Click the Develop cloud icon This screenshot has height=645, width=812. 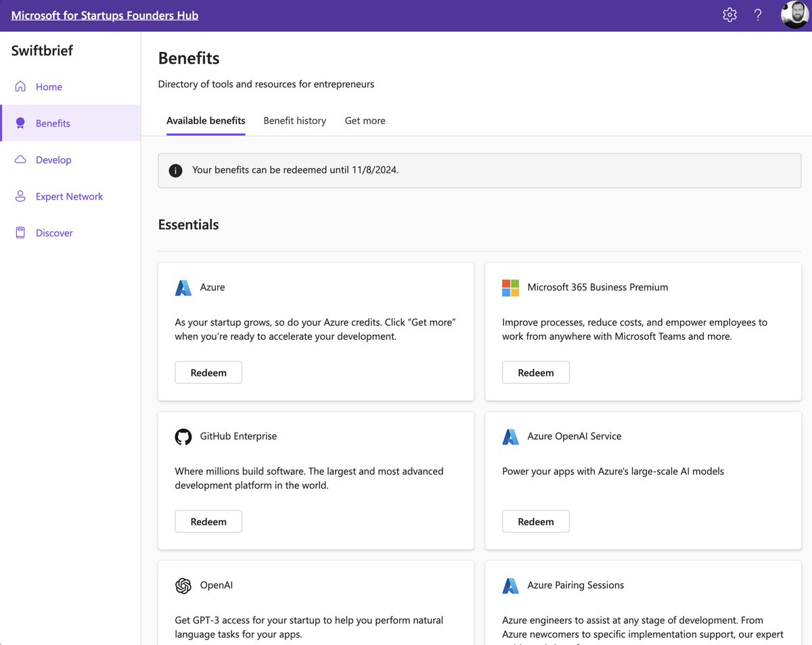[21, 160]
